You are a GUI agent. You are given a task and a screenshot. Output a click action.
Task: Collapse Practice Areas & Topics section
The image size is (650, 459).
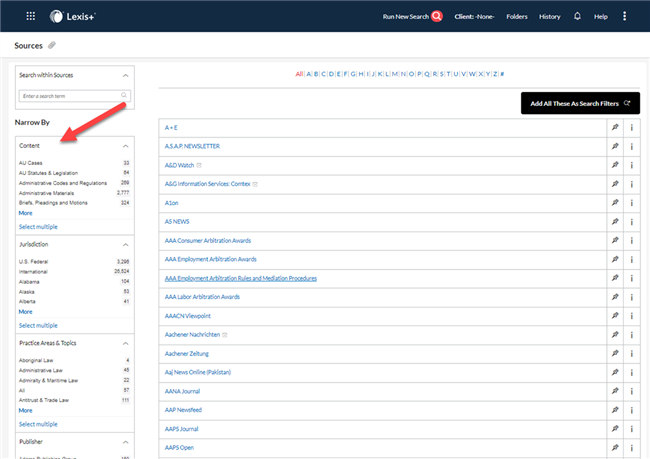pos(126,343)
